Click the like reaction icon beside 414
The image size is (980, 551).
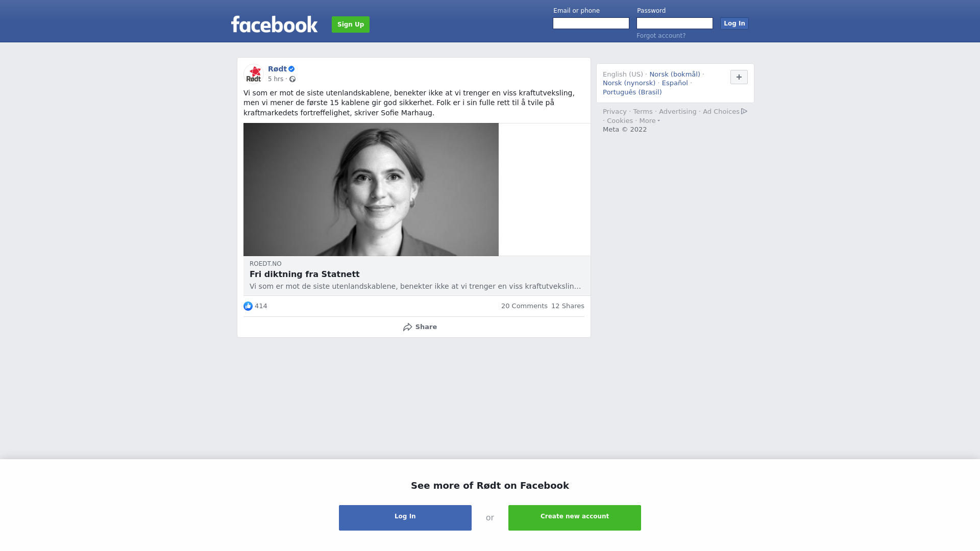click(248, 306)
